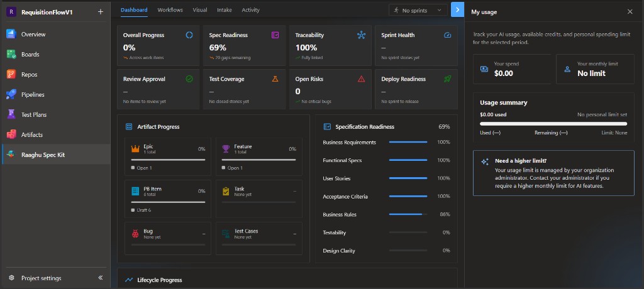Close the My usage panel
Viewport: 644px width, 289px height.
point(630,12)
